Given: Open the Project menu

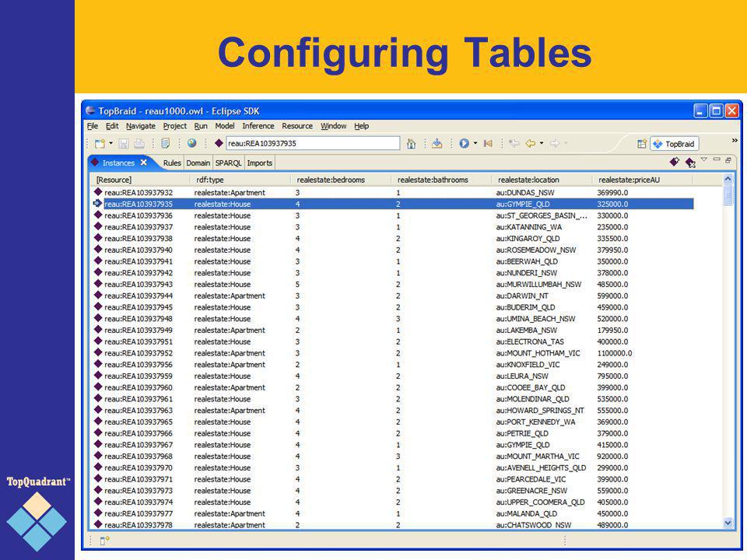Looking at the screenshot, I should coord(175,126).
